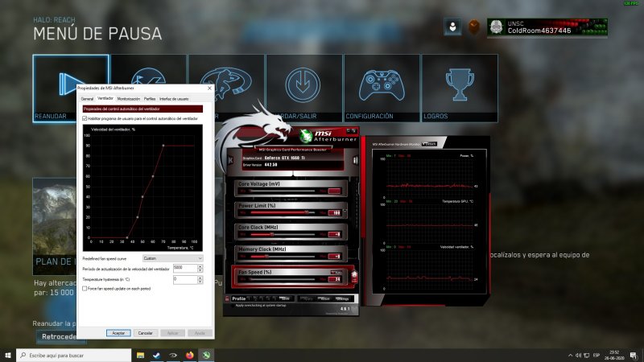
Task: Open the notification center icon
Action: pyautogui.click(x=634, y=355)
